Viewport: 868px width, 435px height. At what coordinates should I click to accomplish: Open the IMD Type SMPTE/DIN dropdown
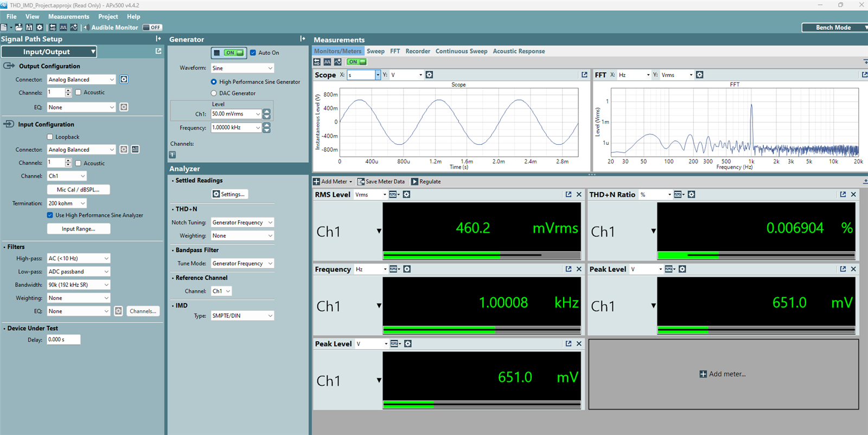click(x=242, y=316)
